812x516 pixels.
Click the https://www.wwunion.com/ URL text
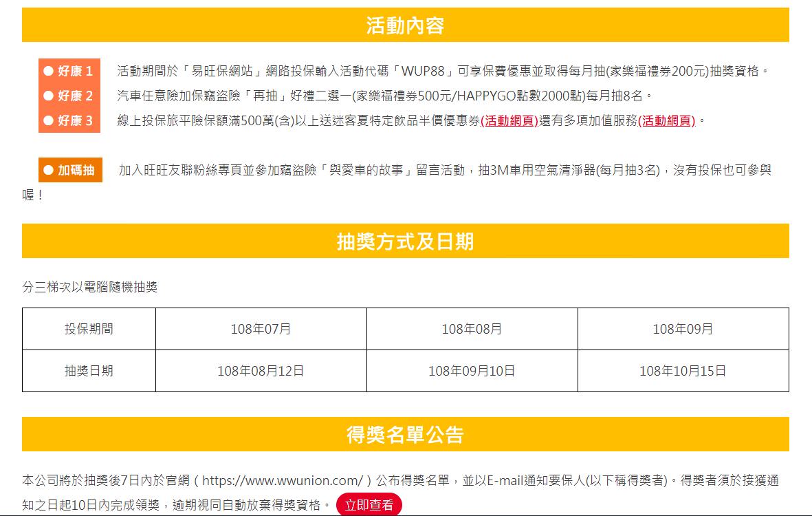pos(283,481)
